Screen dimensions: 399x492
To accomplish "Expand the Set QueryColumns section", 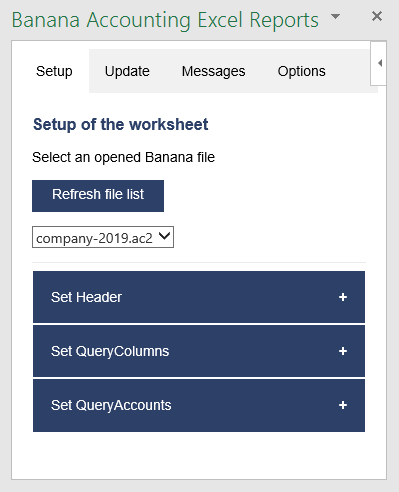I will [x=199, y=351].
